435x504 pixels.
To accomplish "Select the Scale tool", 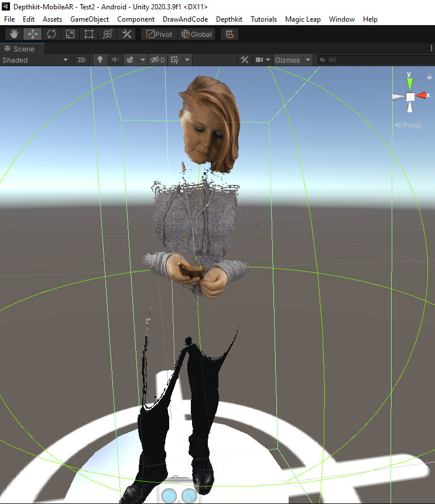I will (70, 35).
